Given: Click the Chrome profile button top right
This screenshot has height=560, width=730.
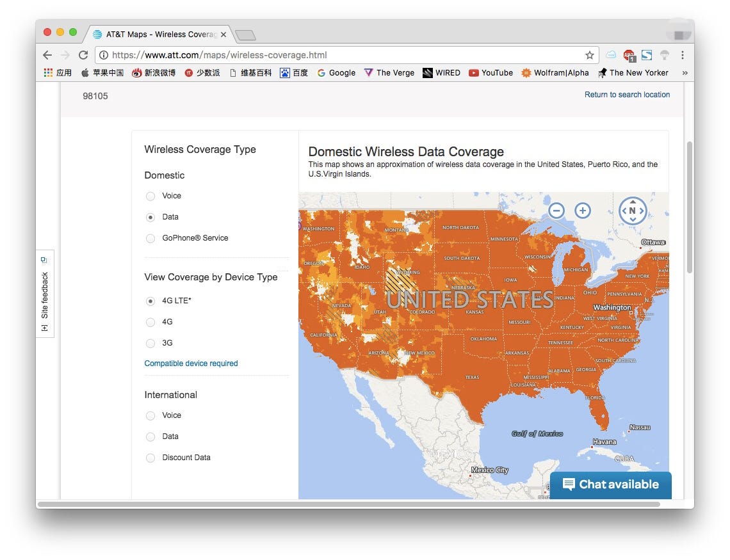Looking at the screenshot, I should pyautogui.click(x=678, y=35).
